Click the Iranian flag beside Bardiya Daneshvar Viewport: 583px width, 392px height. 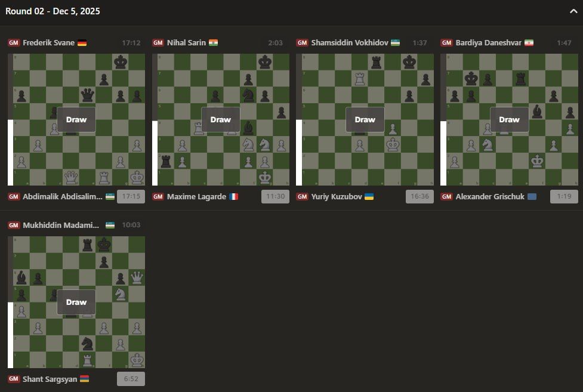tap(529, 43)
